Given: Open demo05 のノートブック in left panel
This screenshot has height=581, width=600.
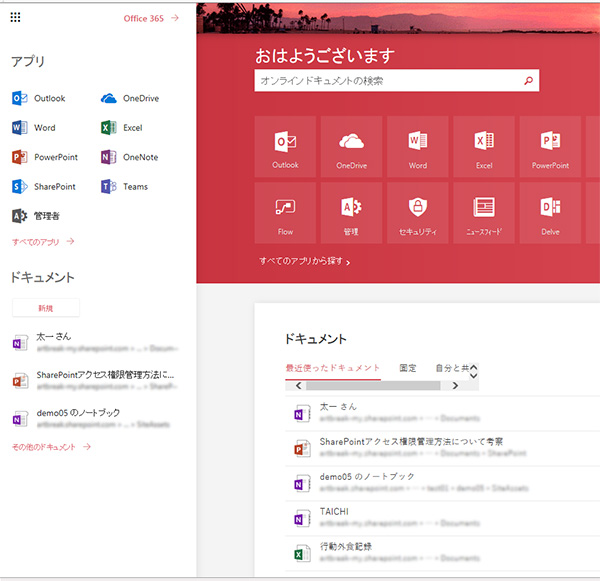Looking at the screenshot, I should pos(92,418).
